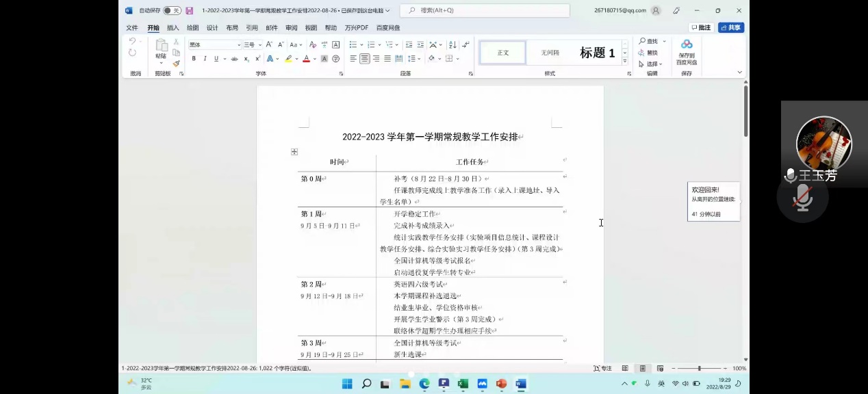The image size is (868, 394).
Task: Apply bold formatting with the B icon
Action: [194, 59]
